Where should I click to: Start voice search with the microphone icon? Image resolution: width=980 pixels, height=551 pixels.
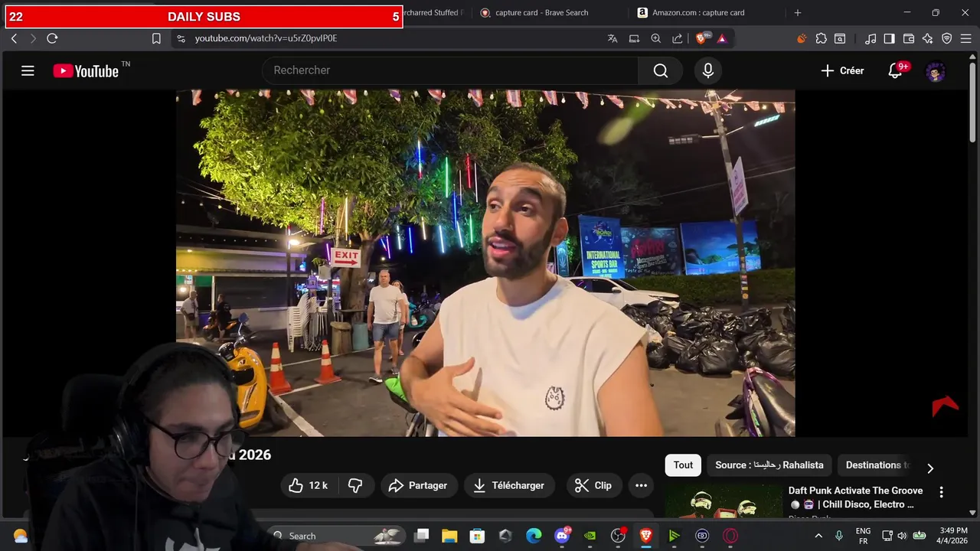(708, 70)
